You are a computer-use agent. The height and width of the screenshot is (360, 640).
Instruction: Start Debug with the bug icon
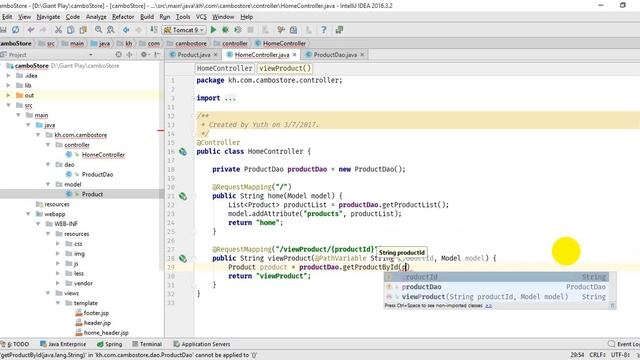coord(225,30)
